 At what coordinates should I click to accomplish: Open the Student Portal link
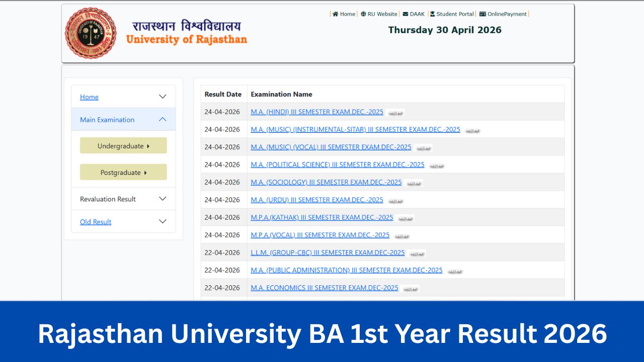tap(455, 14)
